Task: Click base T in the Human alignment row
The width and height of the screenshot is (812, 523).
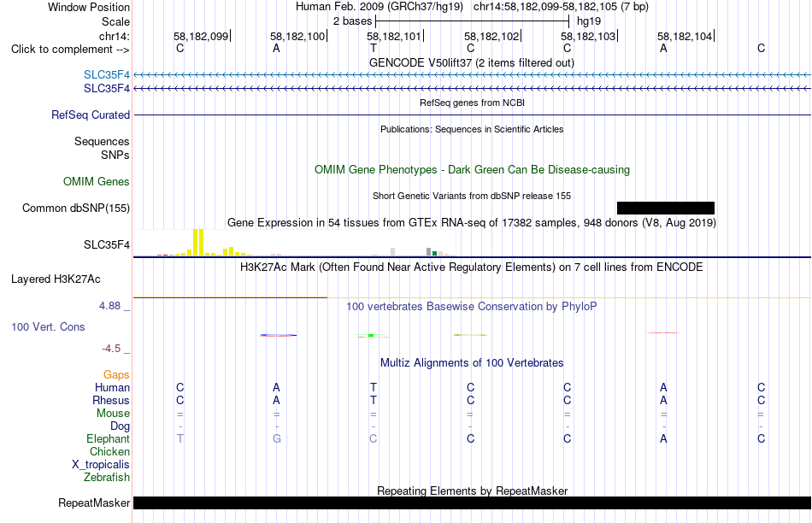Action: click(374, 387)
